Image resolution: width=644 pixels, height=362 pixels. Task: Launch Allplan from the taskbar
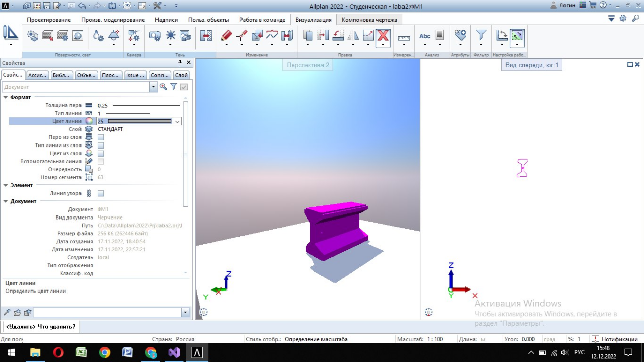[x=197, y=352]
